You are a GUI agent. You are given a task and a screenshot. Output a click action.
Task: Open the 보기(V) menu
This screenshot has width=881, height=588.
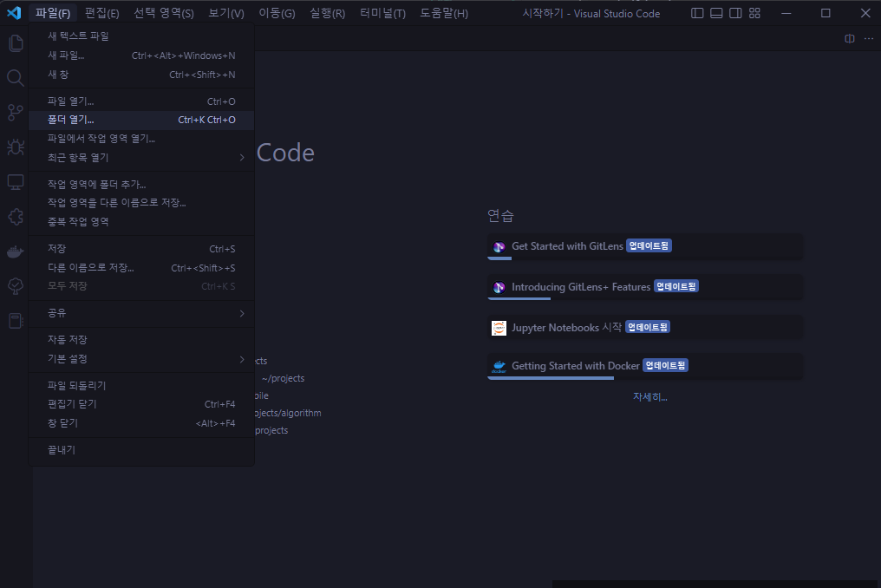(x=225, y=13)
